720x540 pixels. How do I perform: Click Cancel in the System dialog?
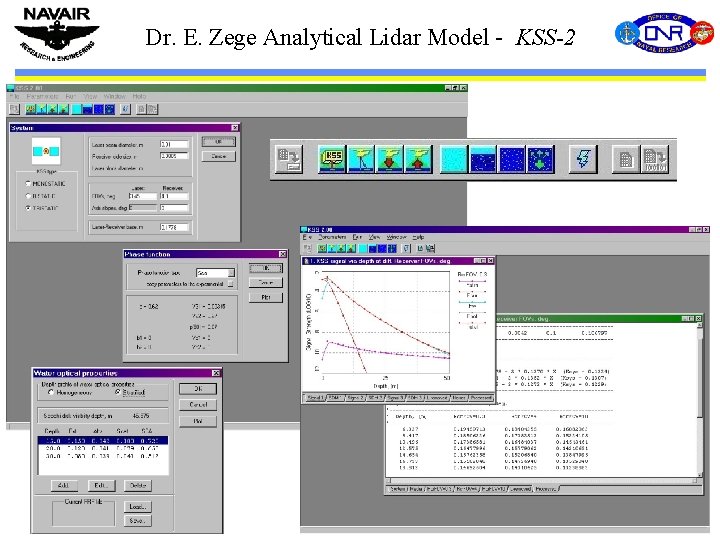[x=219, y=157]
